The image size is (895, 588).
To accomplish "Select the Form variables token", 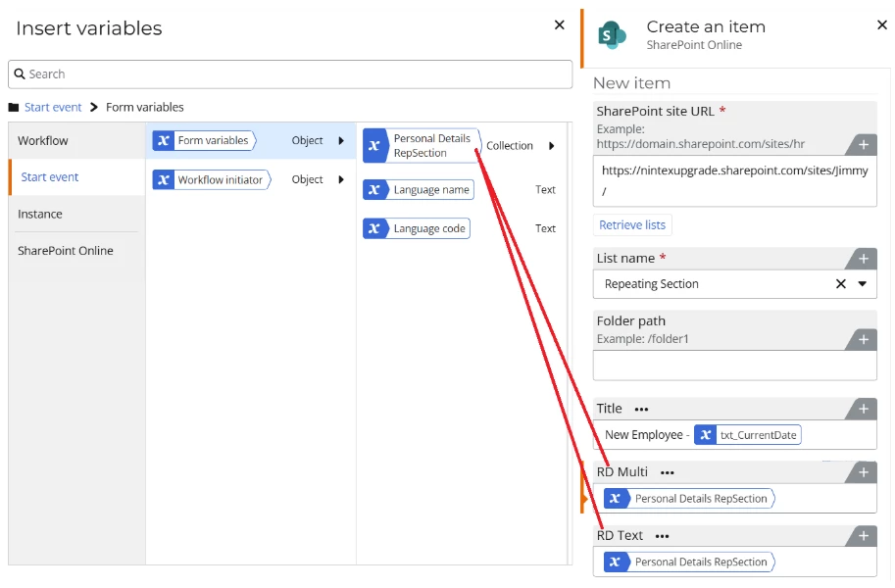I will click(x=204, y=140).
